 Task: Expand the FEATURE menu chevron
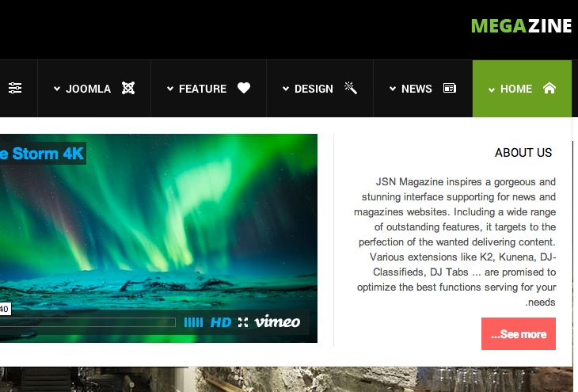[170, 89]
